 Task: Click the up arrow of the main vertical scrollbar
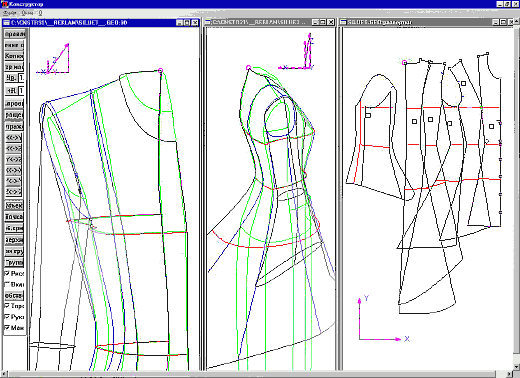click(517, 21)
